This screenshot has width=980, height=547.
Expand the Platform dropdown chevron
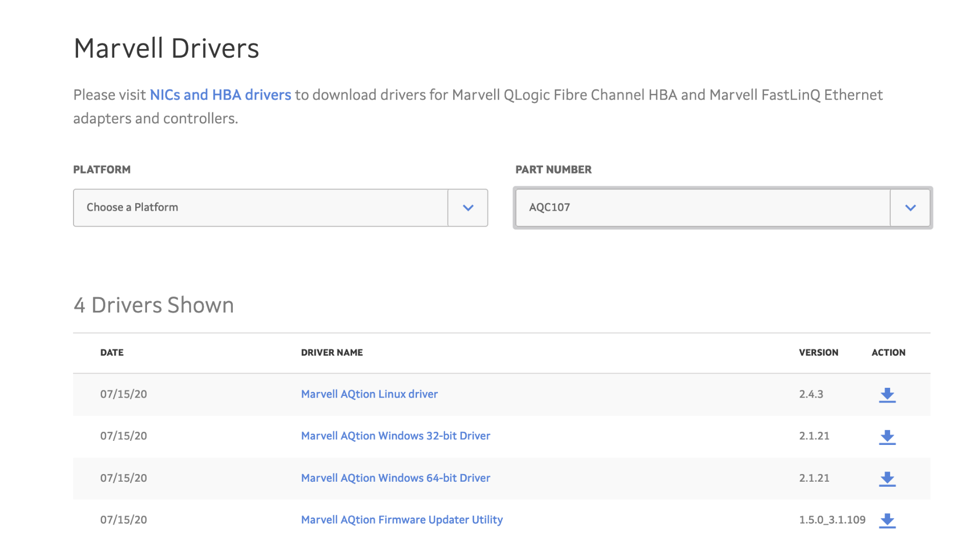[x=468, y=208]
